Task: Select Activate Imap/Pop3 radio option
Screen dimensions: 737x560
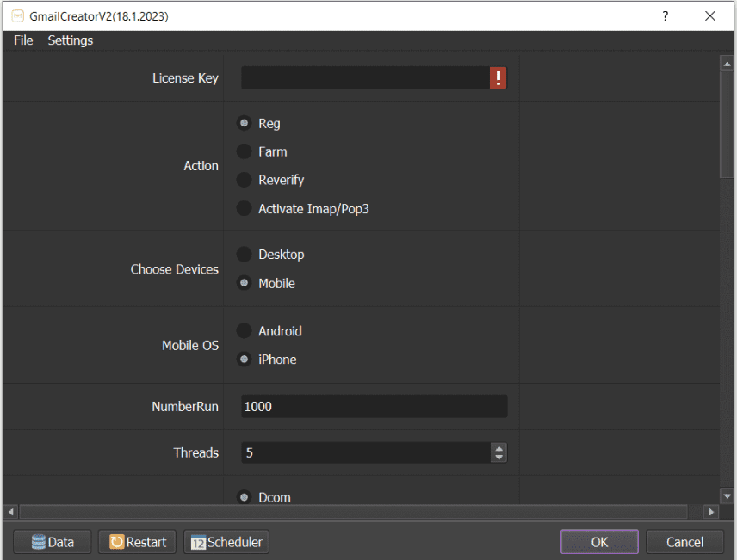Action: pyautogui.click(x=244, y=208)
